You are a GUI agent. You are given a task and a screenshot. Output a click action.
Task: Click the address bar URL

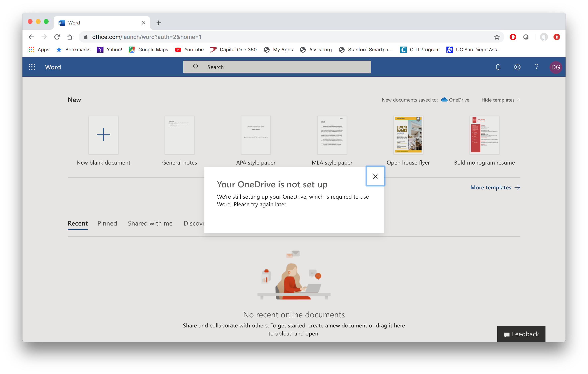147,37
